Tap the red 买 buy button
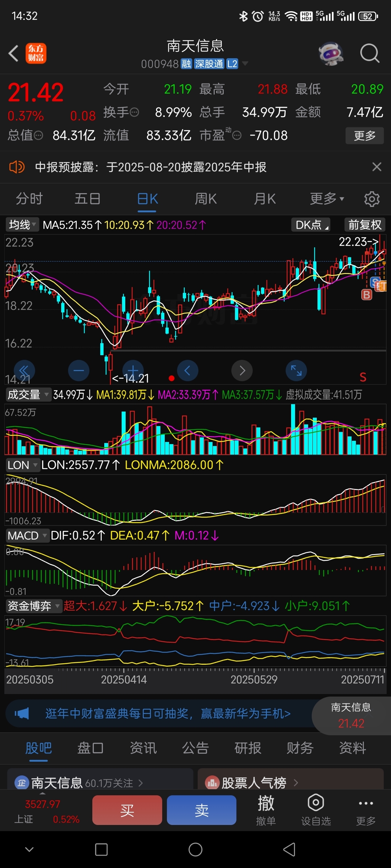 127,810
